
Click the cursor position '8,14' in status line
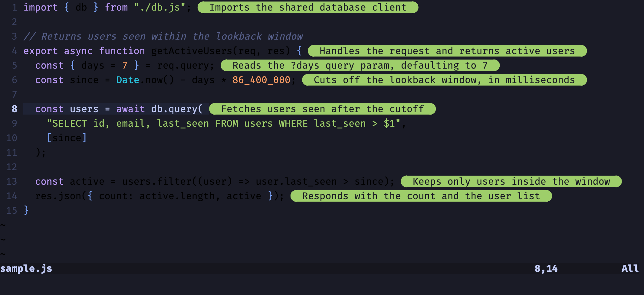click(546, 268)
